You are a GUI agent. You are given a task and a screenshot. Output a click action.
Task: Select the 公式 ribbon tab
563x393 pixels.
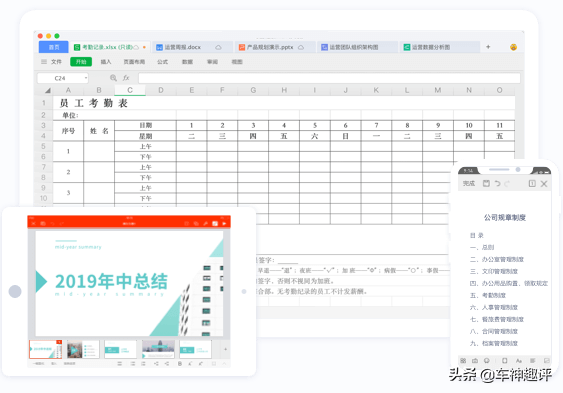pyautogui.click(x=162, y=62)
